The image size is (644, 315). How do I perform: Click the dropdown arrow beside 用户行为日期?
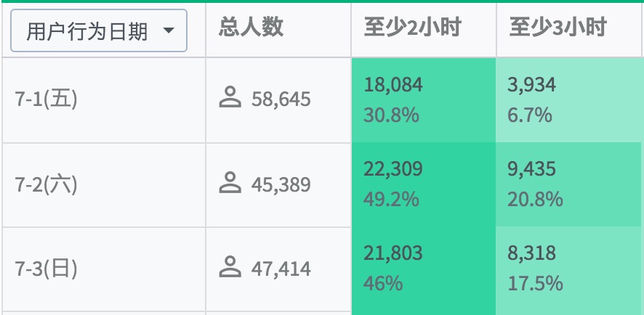tap(169, 31)
